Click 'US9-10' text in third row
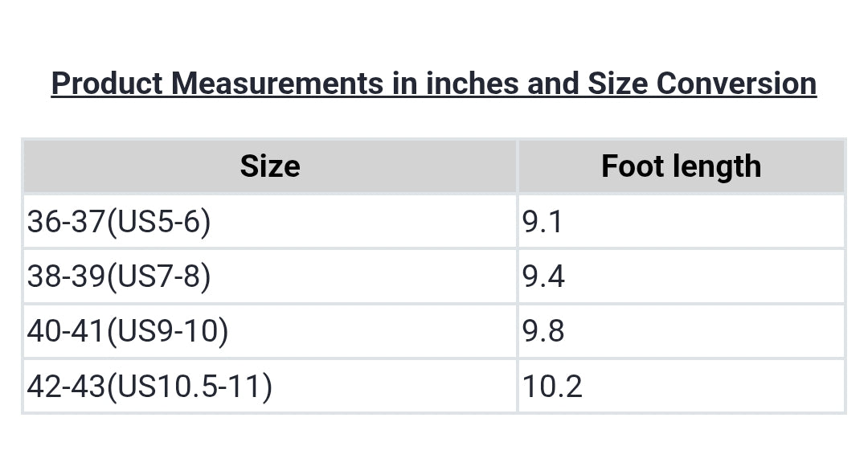868x475 pixels. click(x=167, y=331)
